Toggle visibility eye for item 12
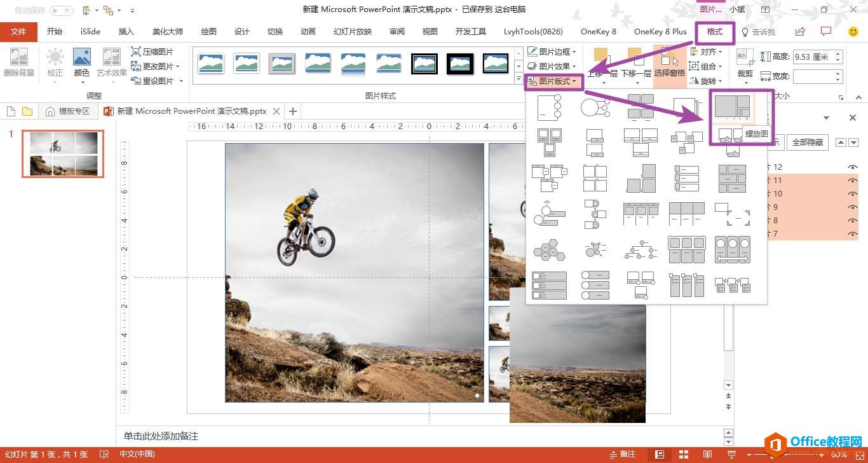The image size is (868, 463). pos(852,167)
